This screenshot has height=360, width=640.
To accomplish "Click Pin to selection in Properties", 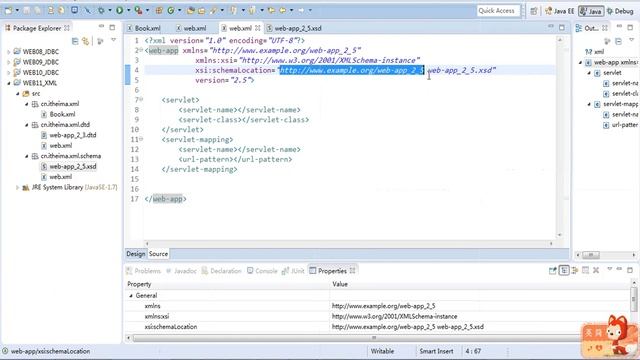I will [x=553, y=270].
